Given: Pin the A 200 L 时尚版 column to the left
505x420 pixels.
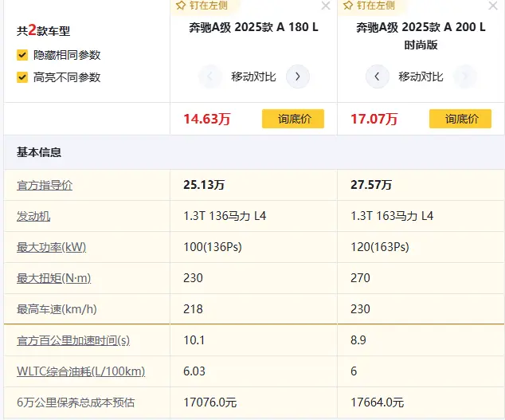Looking at the screenshot, I should (369, 5).
